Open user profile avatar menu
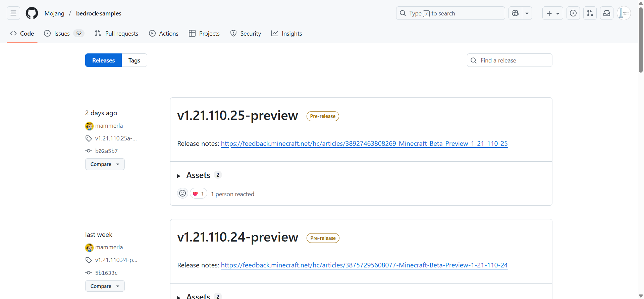This screenshot has width=644, height=299. click(624, 13)
